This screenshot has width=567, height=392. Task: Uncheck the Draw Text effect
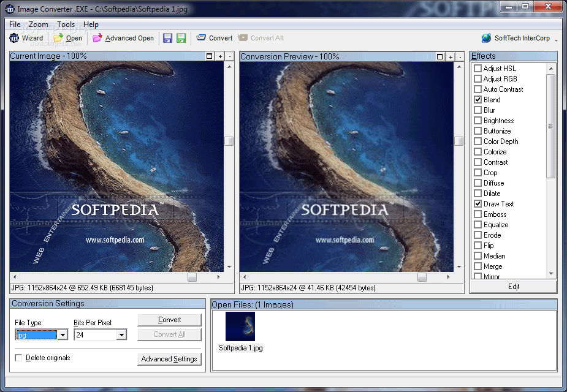(x=478, y=204)
